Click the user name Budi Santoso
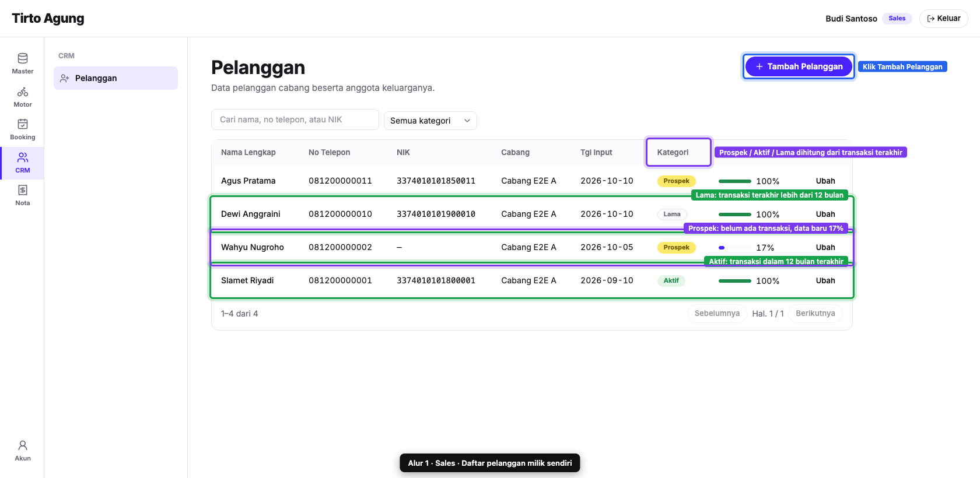Image resolution: width=980 pixels, height=478 pixels. 852,19
